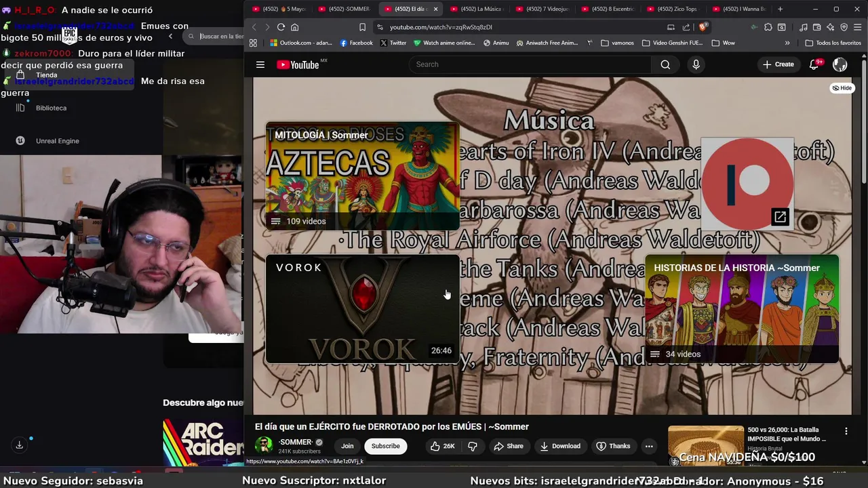Screen dimensions: 868x488
Task: Open the Watch anime online bookmark
Action: point(444,43)
